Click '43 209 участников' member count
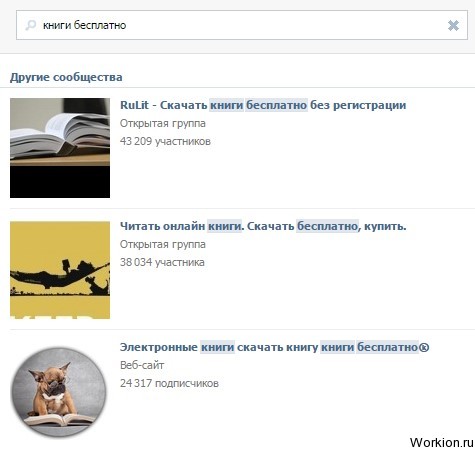475x449 pixels. tap(165, 141)
